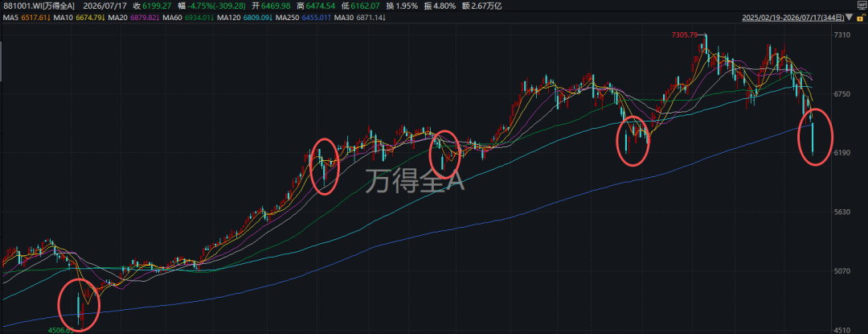Click the turnover amount 2.67万亿
This screenshot has height=334, width=868.
coord(488,7)
